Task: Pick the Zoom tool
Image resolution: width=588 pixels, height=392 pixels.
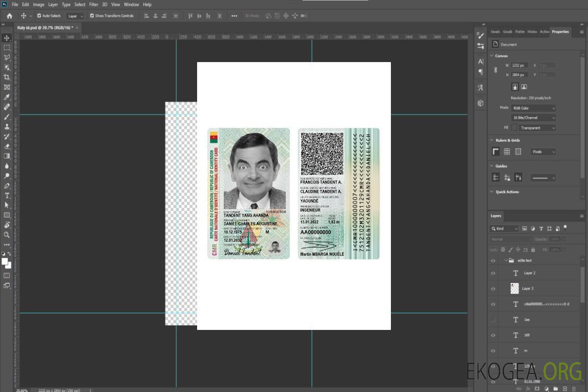Action: click(x=7, y=235)
